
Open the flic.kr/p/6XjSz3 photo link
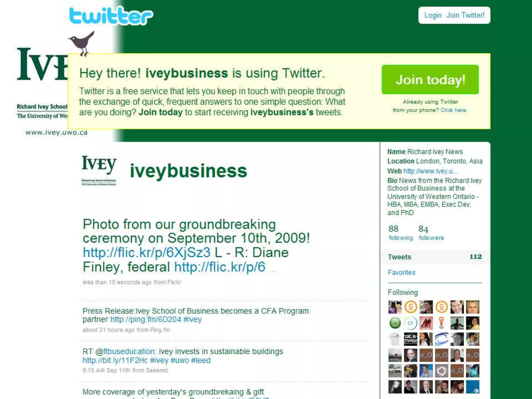click(x=147, y=253)
